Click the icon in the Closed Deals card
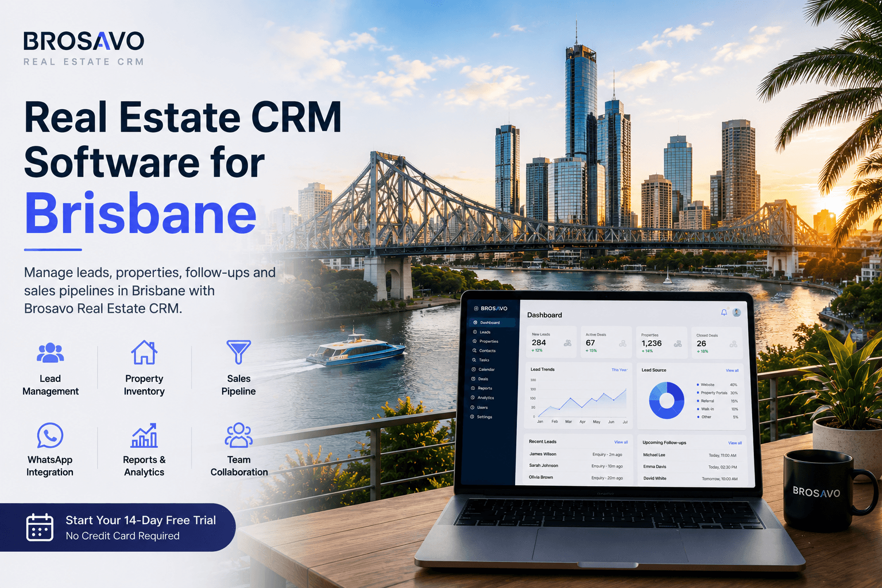 [x=733, y=345]
